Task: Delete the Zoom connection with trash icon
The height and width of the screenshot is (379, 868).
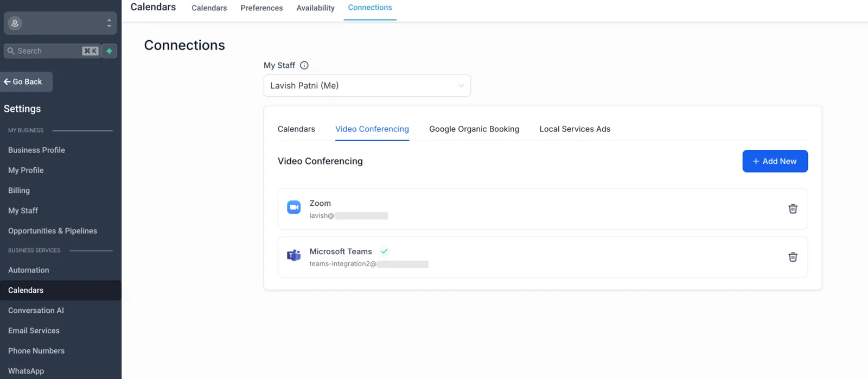Action: point(793,209)
